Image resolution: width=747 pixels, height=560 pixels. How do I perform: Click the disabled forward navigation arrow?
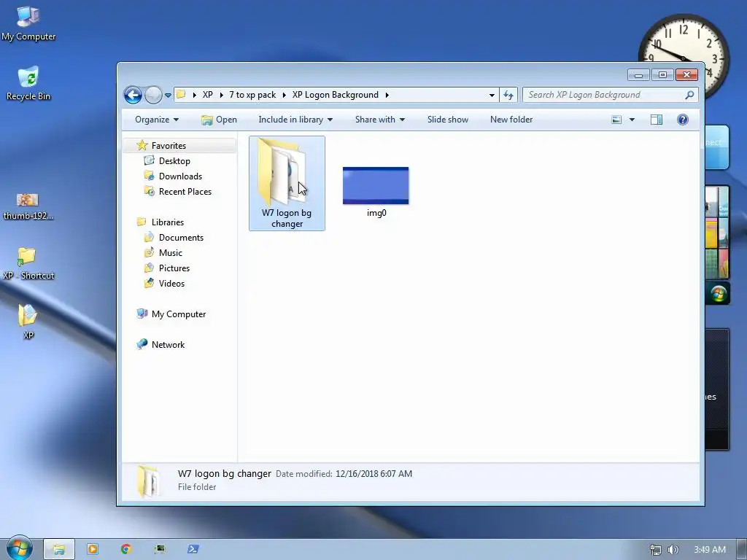153,96
